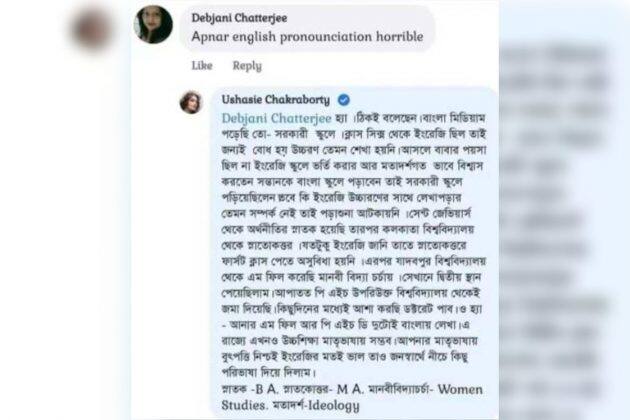Click the 'B A.' abbreviation in reply
Screen dimensions: 630x420
tap(267, 389)
